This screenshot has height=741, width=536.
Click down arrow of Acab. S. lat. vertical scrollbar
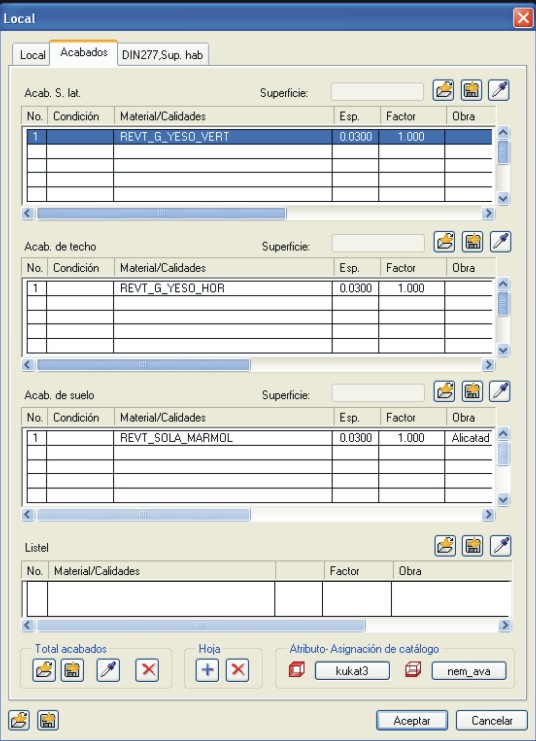503,198
